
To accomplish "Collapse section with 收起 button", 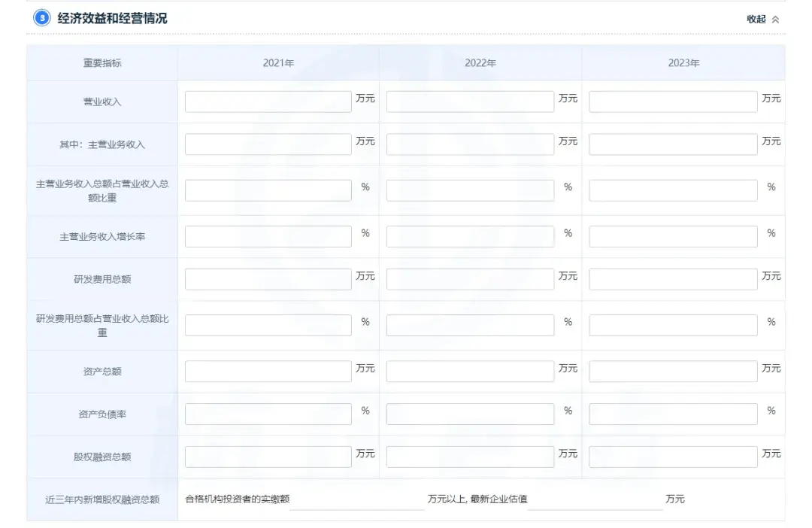I will tap(762, 19).
